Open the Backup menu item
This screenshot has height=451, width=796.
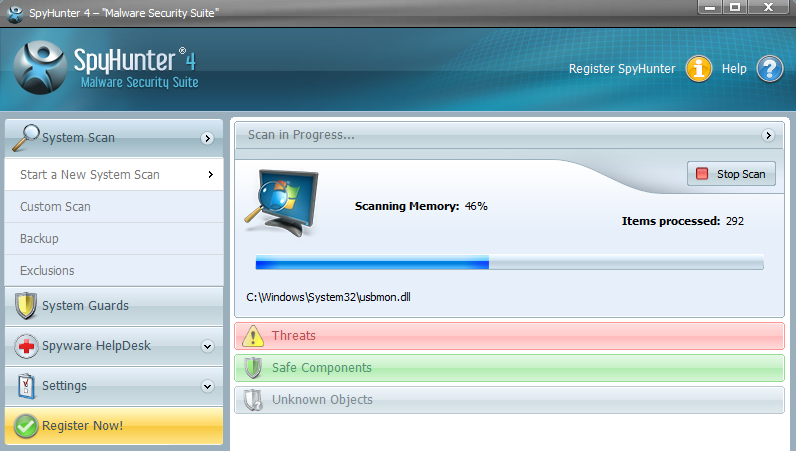(39, 239)
